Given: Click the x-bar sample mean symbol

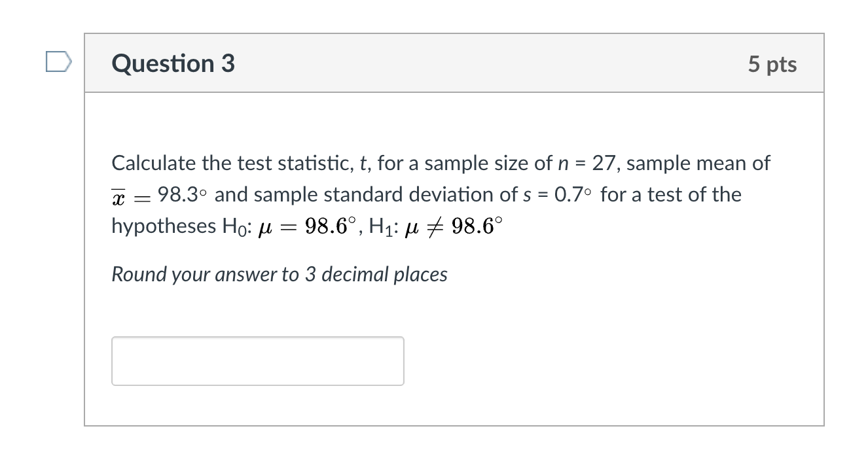Looking at the screenshot, I should 118,196.
